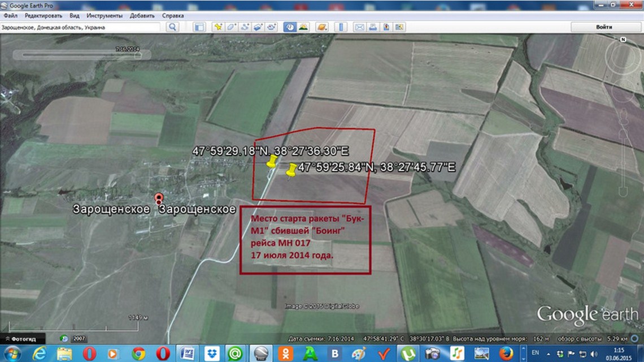Toggle historical imagery clock button
This screenshot has width=644, height=362.
click(290, 27)
